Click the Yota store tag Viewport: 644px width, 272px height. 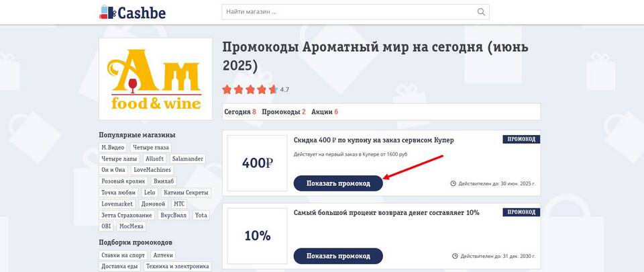[x=201, y=215]
